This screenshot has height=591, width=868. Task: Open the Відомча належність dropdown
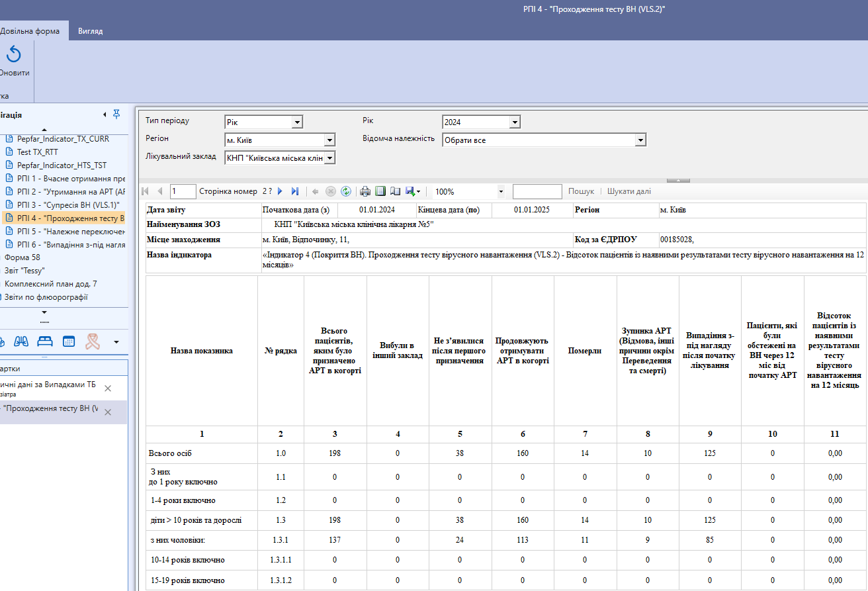(x=640, y=140)
